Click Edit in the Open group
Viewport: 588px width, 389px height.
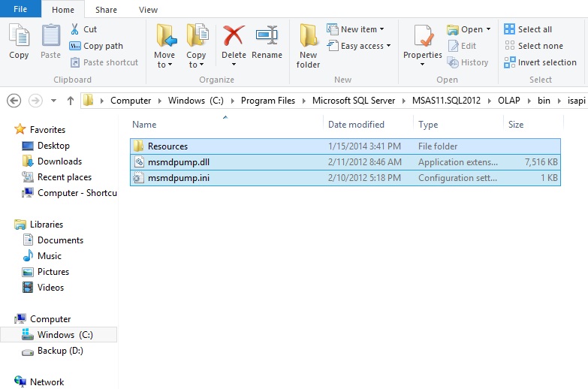pyautogui.click(x=462, y=46)
